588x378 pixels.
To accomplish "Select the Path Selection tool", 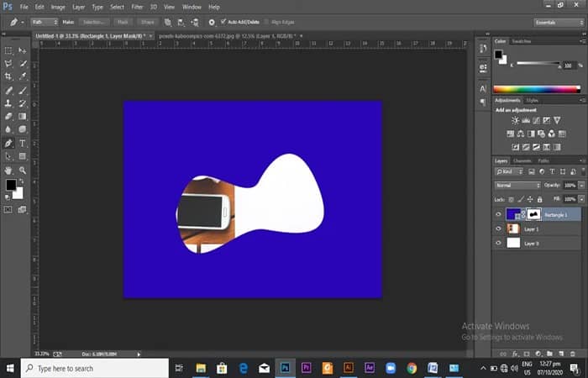I will point(8,156).
